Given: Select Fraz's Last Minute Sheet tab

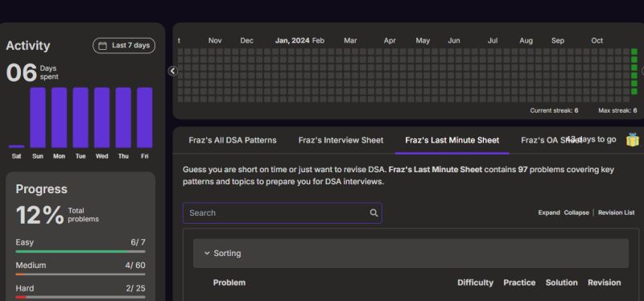Looking at the screenshot, I should [x=452, y=140].
